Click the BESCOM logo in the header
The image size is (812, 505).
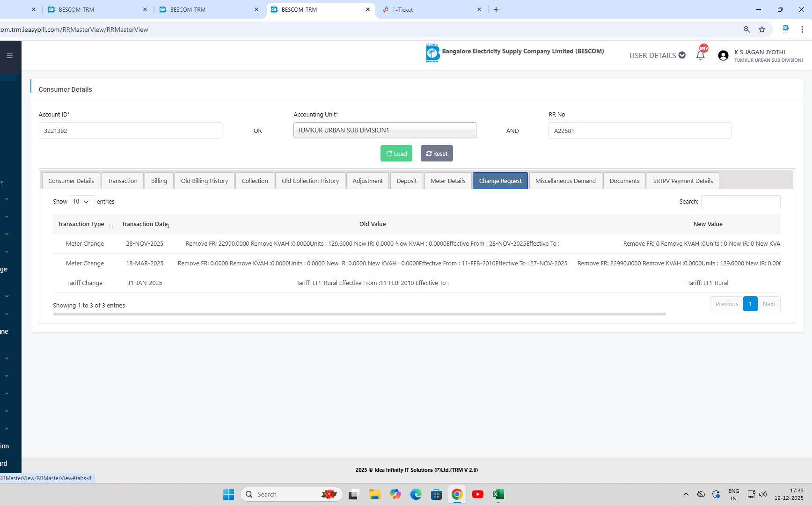coord(432,53)
